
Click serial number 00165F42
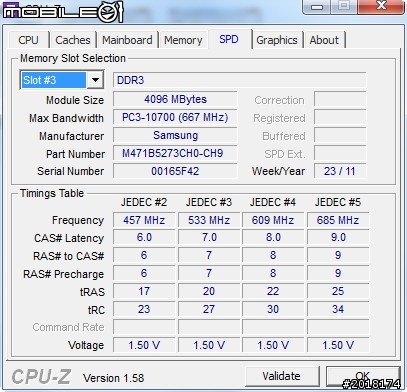click(x=175, y=171)
